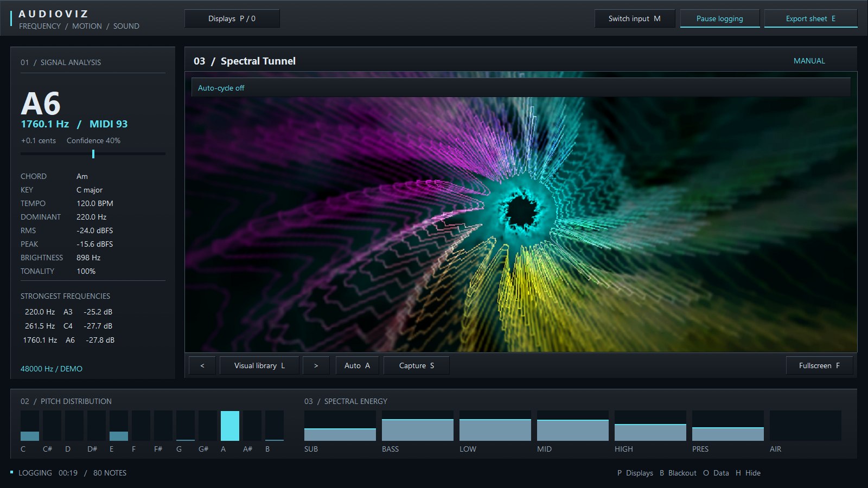Viewport: 868px width, 488px height.
Task: Click the H Hide shortcut hint
Action: pyautogui.click(x=748, y=473)
